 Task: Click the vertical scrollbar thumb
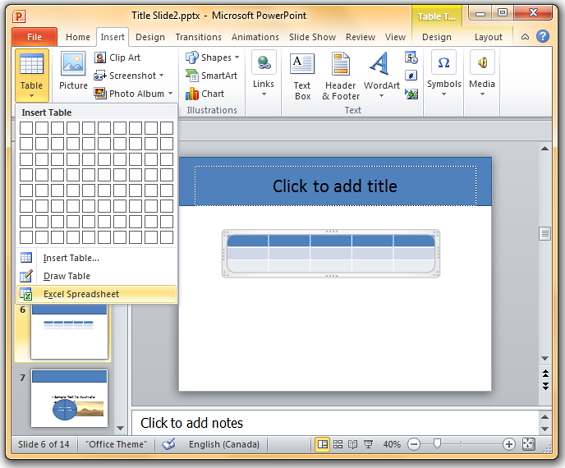tap(545, 234)
